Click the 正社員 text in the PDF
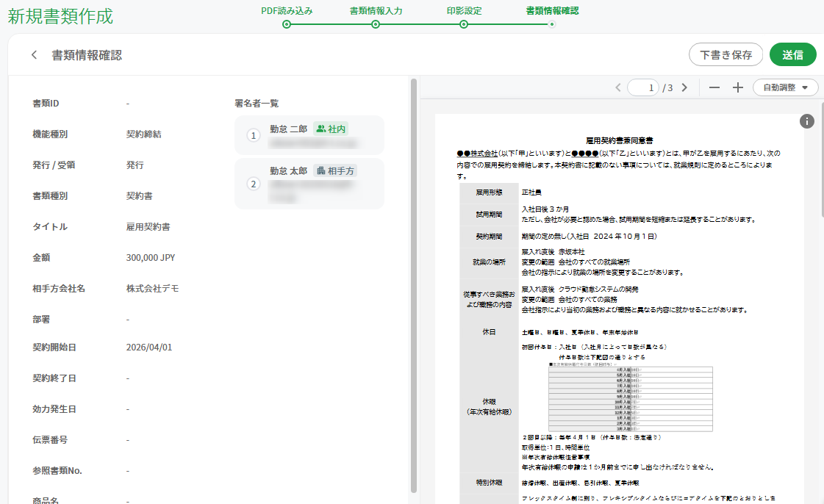 coord(531,192)
